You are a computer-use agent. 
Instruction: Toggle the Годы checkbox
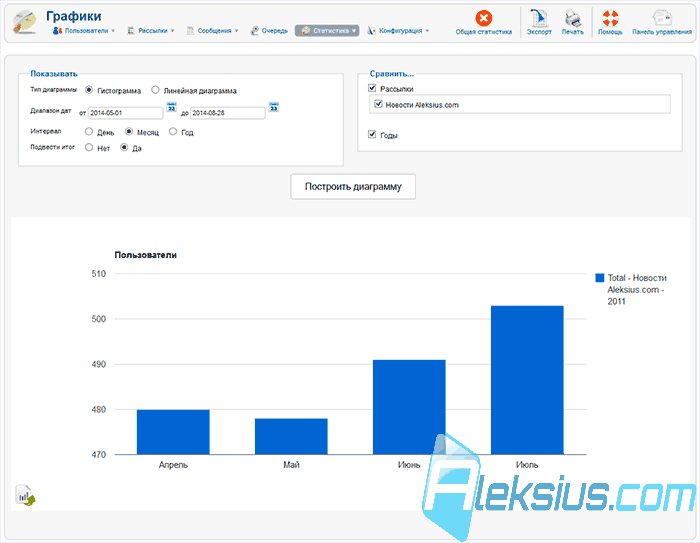click(372, 134)
